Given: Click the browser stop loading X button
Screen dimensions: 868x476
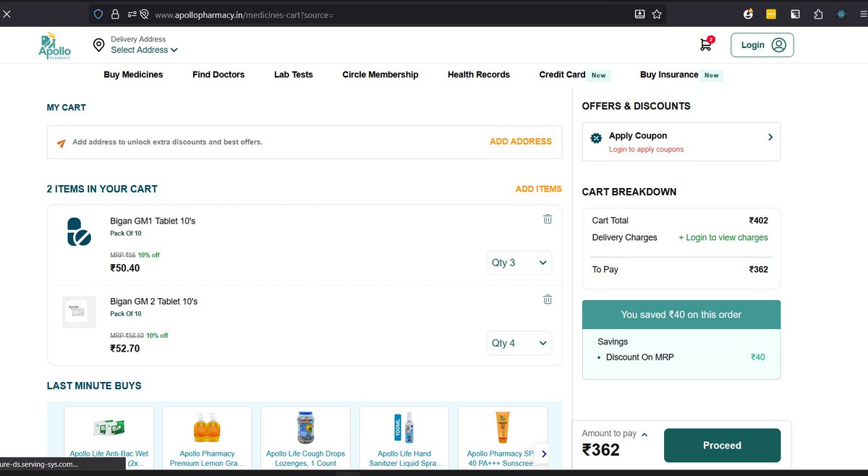Looking at the screenshot, I should pyautogui.click(x=7, y=14).
